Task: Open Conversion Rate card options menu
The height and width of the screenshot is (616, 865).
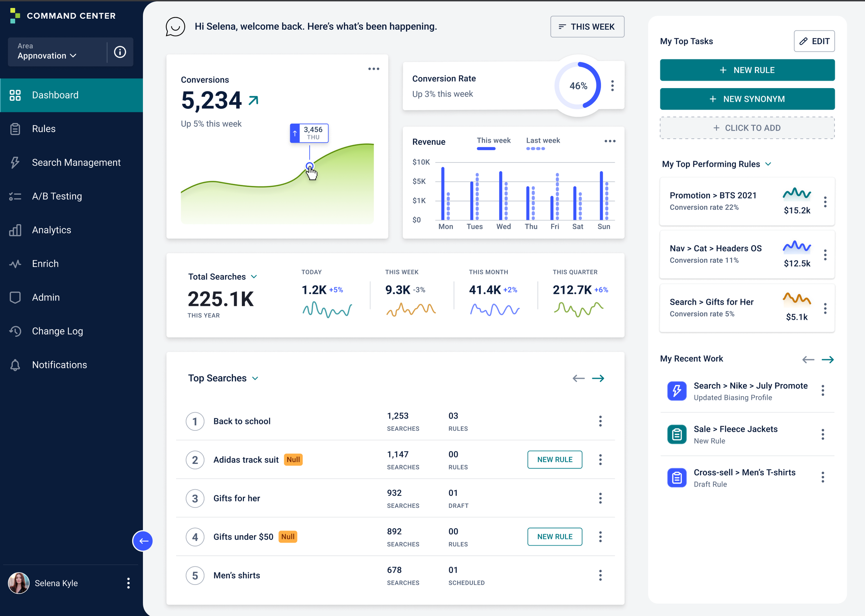Action: (x=612, y=86)
